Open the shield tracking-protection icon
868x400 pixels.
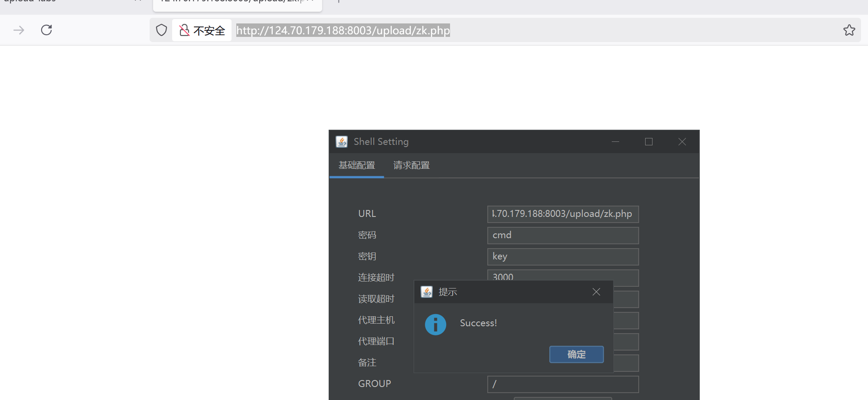161,30
